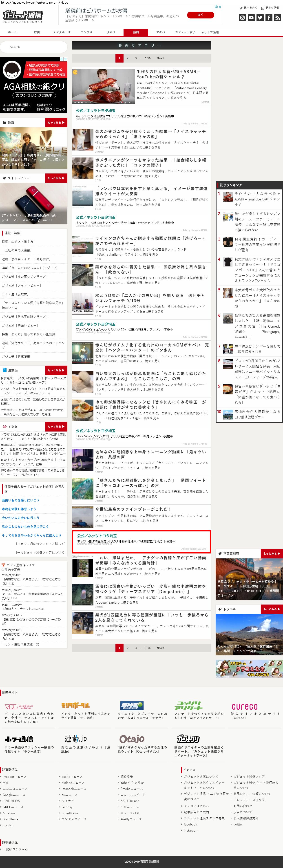The image size is (283, 868).
Task: Click the 動画カテゴリー header bar
Action: click(141, 45)
